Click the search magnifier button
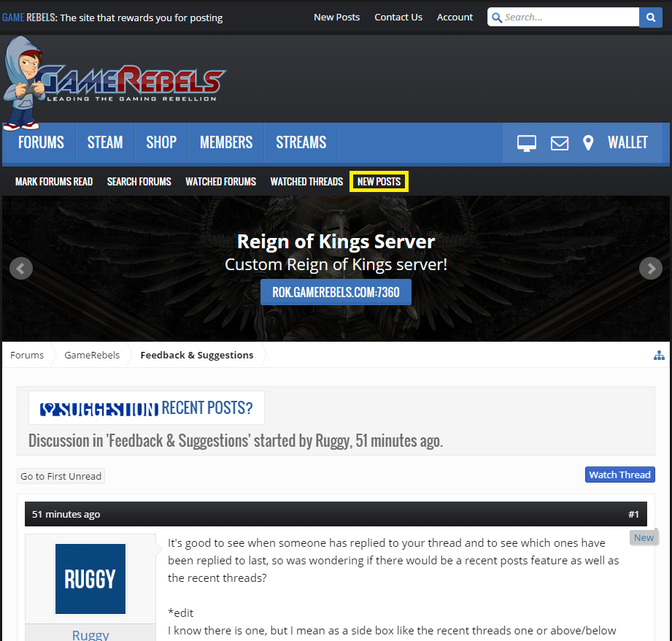The width and height of the screenshot is (672, 641). (650, 17)
